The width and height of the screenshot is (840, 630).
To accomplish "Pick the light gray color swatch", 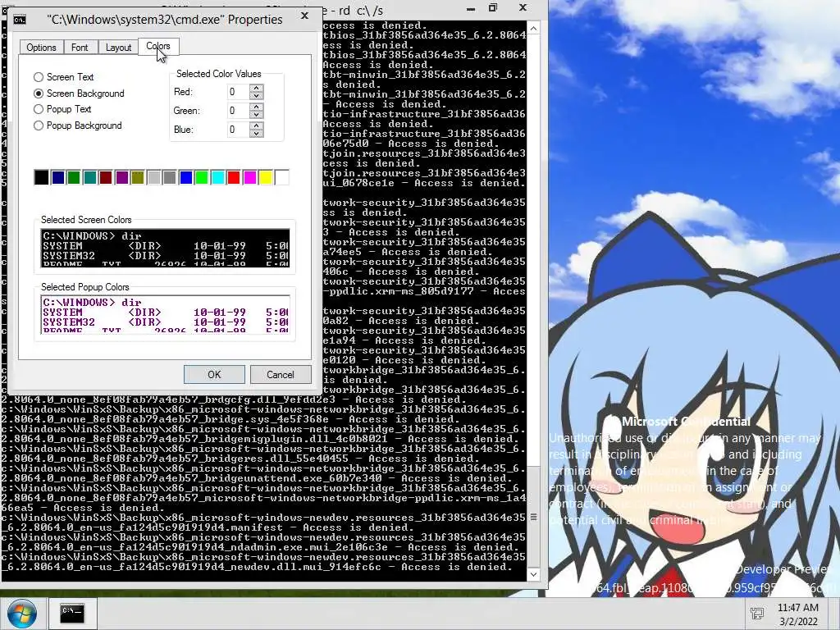I will pyautogui.click(x=153, y=177).
